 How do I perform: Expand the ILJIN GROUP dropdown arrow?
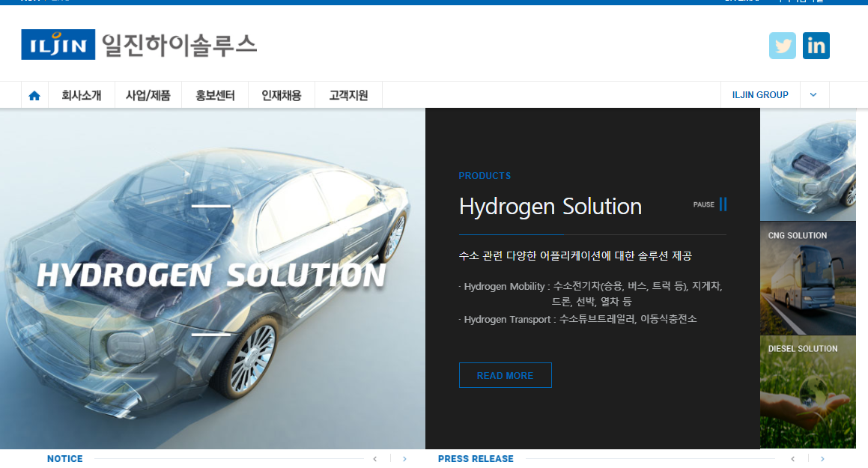[x=813, y=94]
